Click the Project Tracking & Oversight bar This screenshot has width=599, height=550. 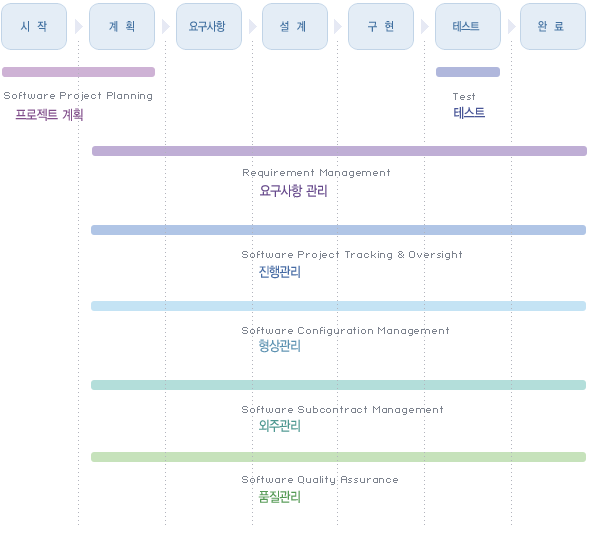338,230
